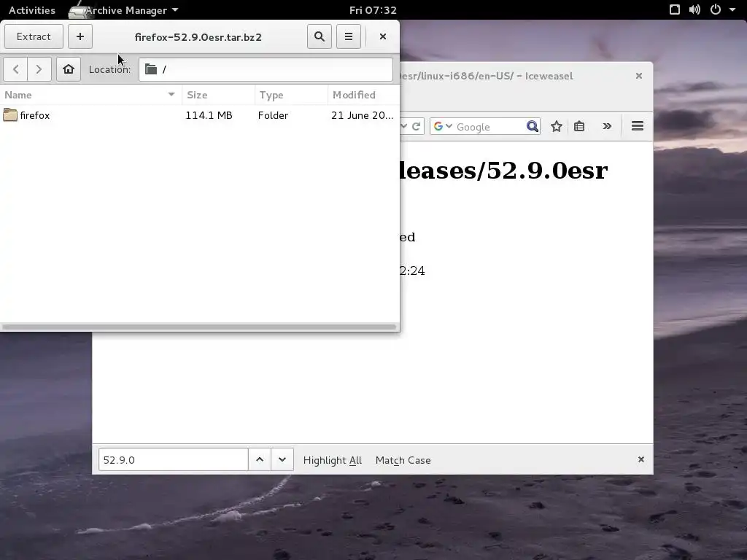Add files with the plus button
Viewport: 747px width, 560px height.
(80, 36)
